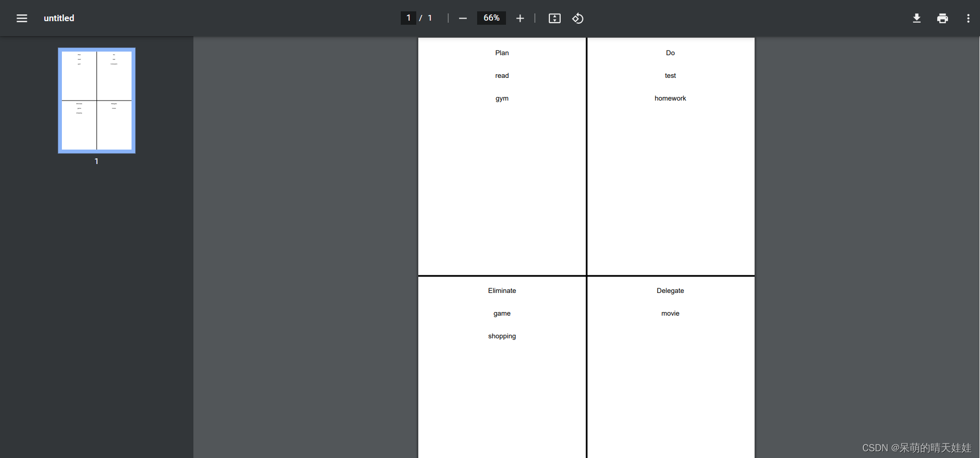Toggle the sidebar hamburger menu
This screenshot has width=980, height=458.
pos(22,18)
